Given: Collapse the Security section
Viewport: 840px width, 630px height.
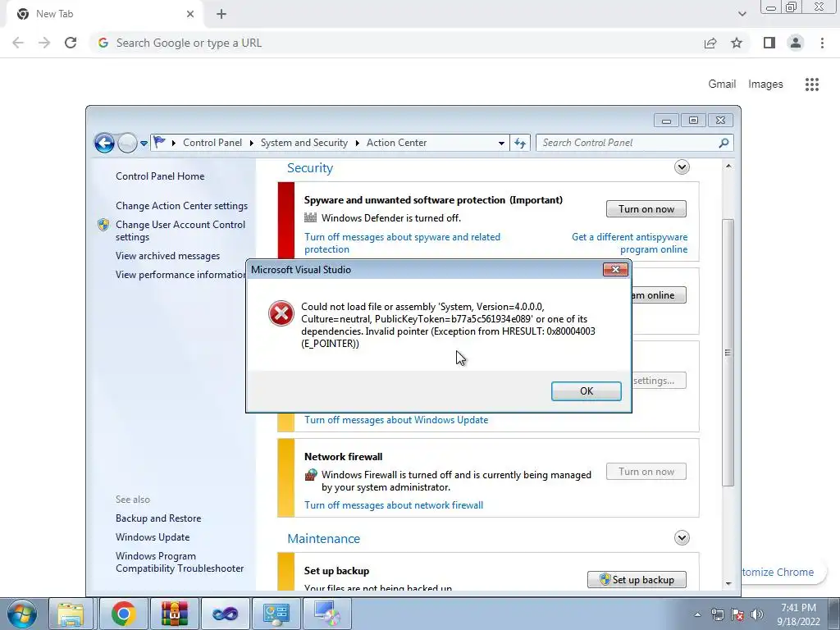Looking at the screenshot, I should (x=682, y=167).
